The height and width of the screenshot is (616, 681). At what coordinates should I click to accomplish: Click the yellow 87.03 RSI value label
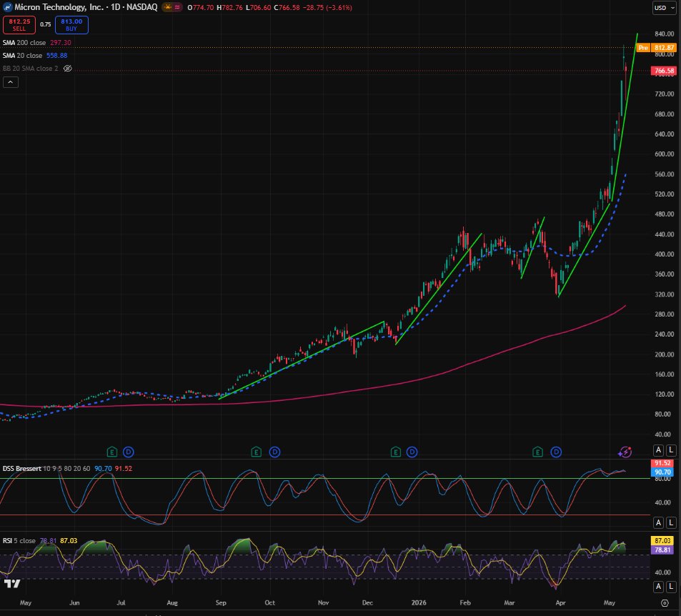662,540
